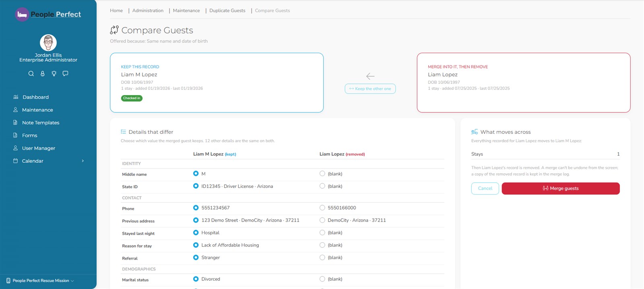The image size is (644, 289).
Task: Select kept middle name "M" radio
Action: point(196,174)
